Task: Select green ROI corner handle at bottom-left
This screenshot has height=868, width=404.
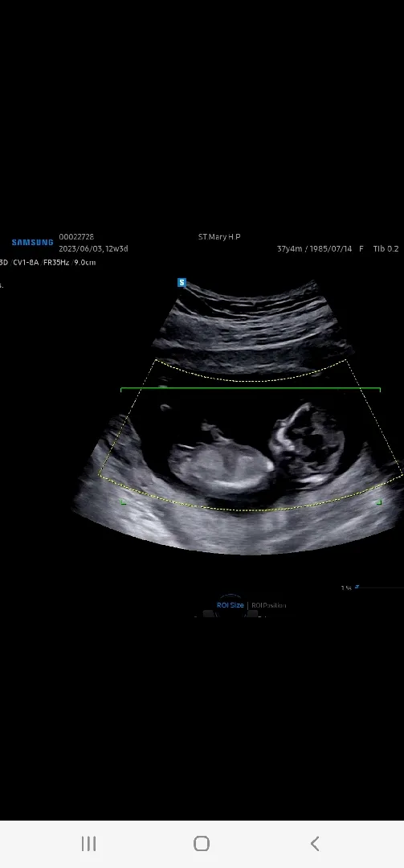Action: coord(124,502)
